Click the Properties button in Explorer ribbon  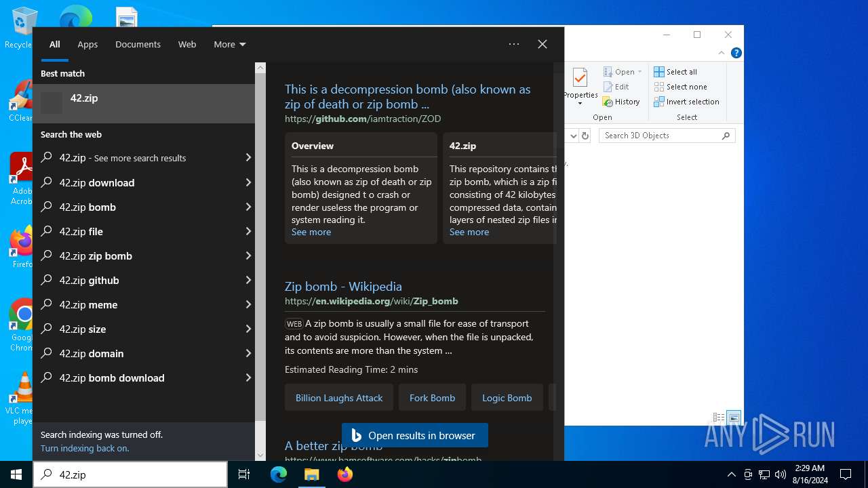(x=580, y=87)
